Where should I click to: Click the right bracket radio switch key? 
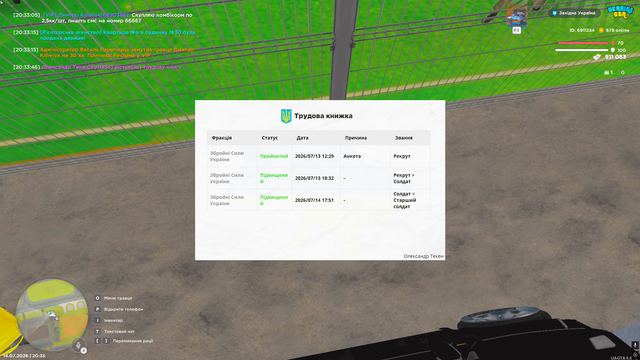tap(106, 341)
